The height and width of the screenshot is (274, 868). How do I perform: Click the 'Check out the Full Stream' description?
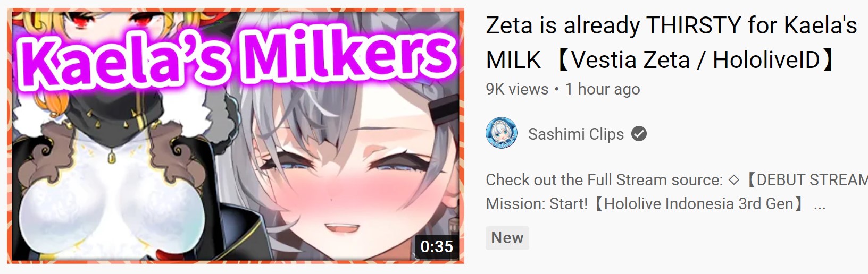[604, 180]
